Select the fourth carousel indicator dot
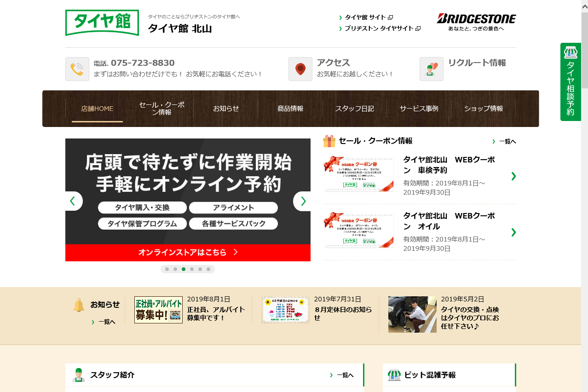 (x=192, y=269)
